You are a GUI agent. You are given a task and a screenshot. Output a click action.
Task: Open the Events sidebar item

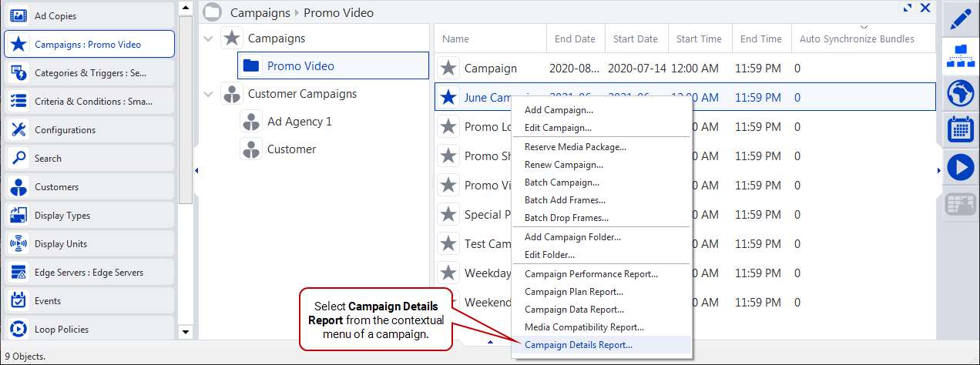click(x=89, y=301)
